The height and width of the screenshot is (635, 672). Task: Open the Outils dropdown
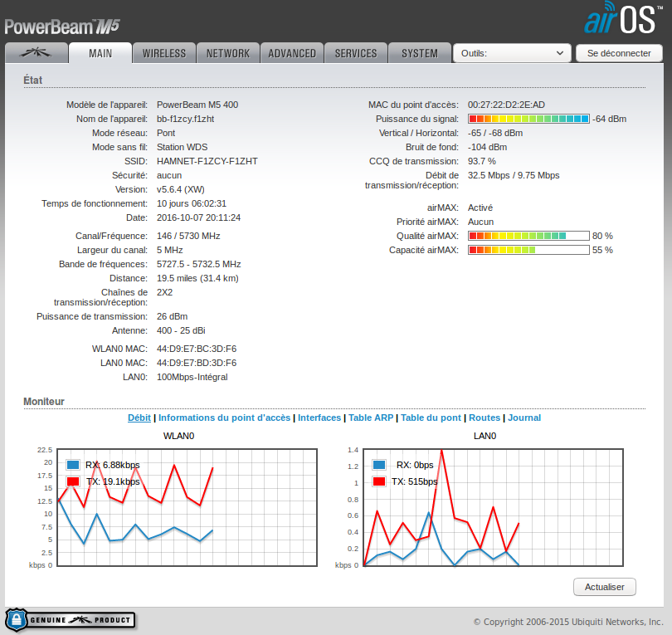tap(512, 53)
